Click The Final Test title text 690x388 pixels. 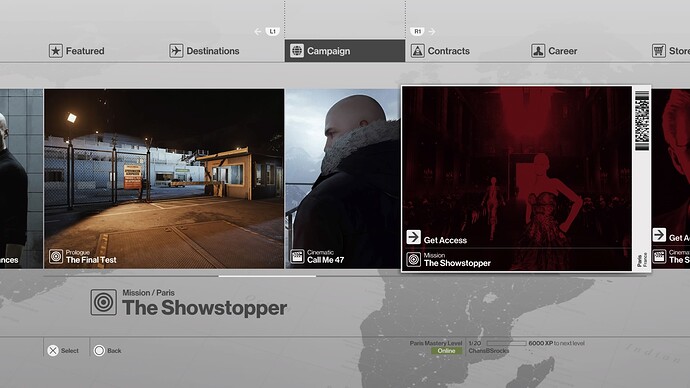(91, 260)
